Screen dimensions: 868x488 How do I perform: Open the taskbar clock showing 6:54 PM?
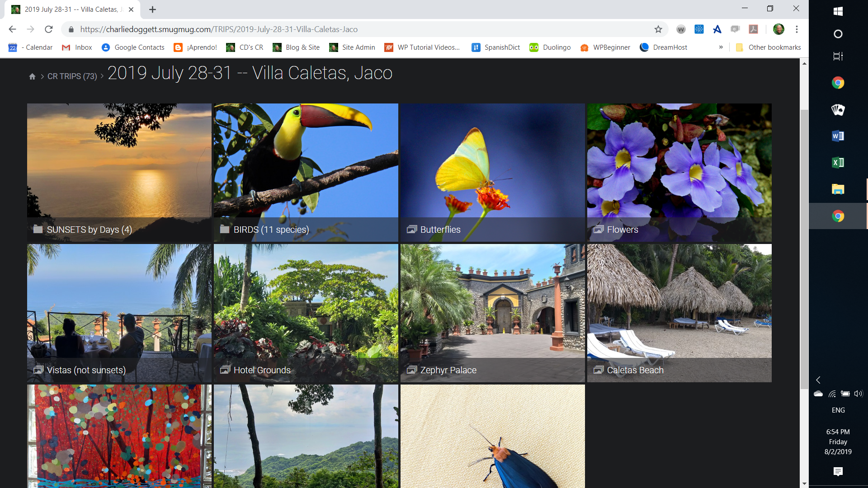coord(838,441)
